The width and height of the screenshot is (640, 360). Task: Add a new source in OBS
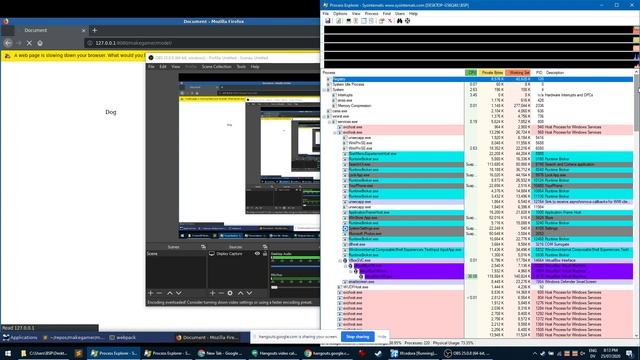coord(212,293)
